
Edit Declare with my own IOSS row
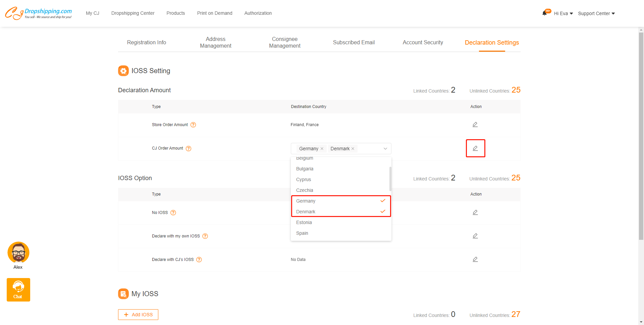tap(475, 236)
